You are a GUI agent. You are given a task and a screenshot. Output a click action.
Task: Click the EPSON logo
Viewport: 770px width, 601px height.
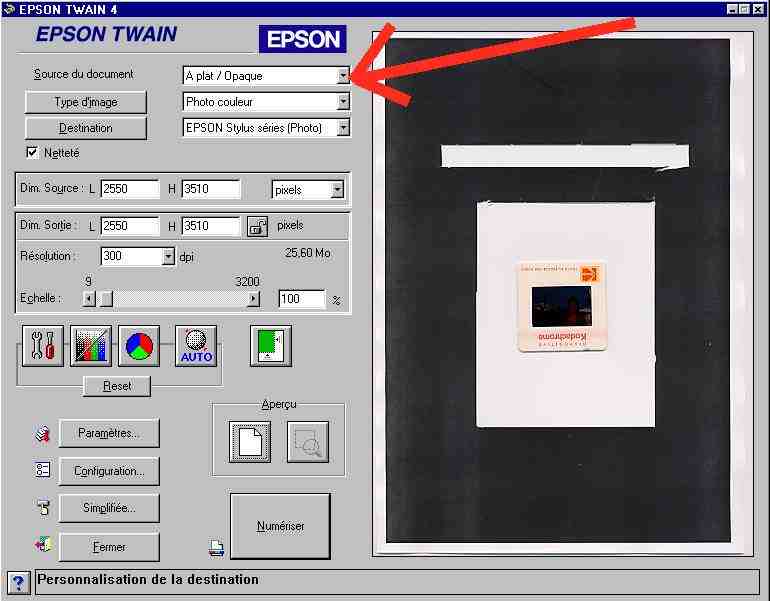click(303, 39)
